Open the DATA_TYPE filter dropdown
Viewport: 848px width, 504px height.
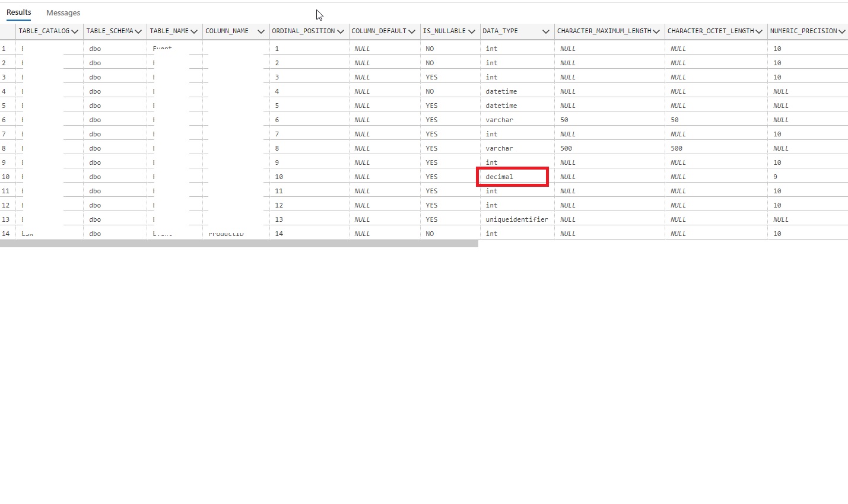click(546, 31)
